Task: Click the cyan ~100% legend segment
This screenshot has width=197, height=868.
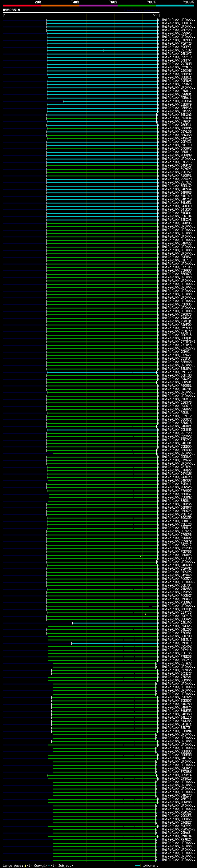Action: [x=175, y=6]
